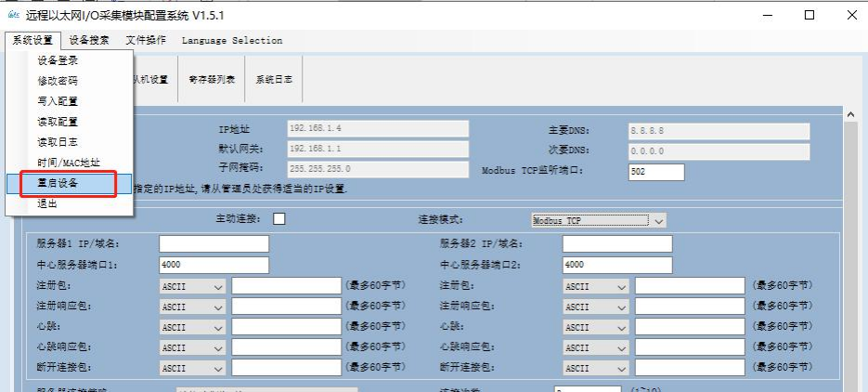
Task: Open the 服务器1 心跳 ASCII dropdown
Action: coord(192,327)
